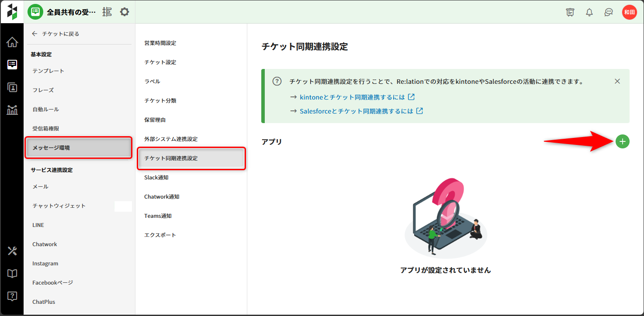Open the ticket inbox icon in rail

[x=12, y=65]
